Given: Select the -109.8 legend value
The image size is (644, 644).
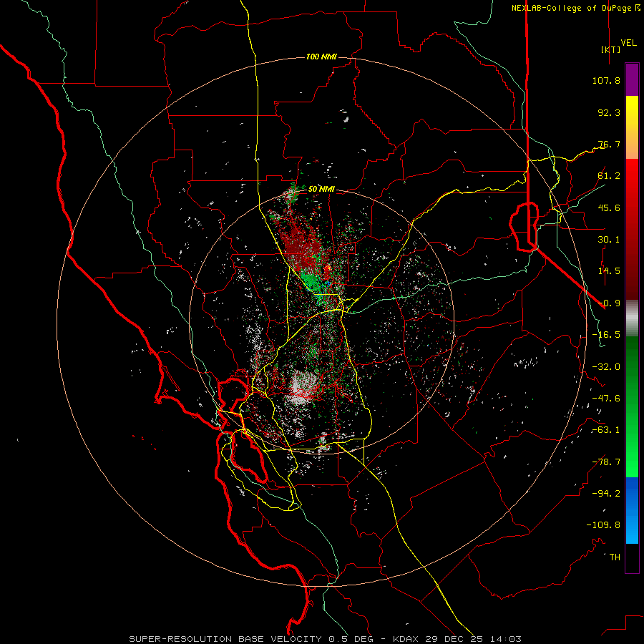Looking at the screenshot, I should [603, 525].
